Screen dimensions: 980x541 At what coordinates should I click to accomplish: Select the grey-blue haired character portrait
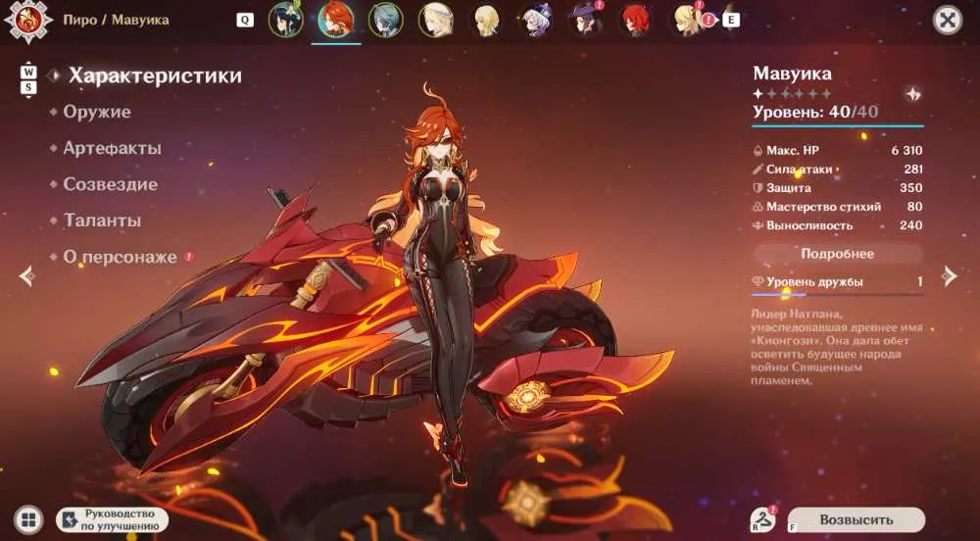(x=385, y=20)
